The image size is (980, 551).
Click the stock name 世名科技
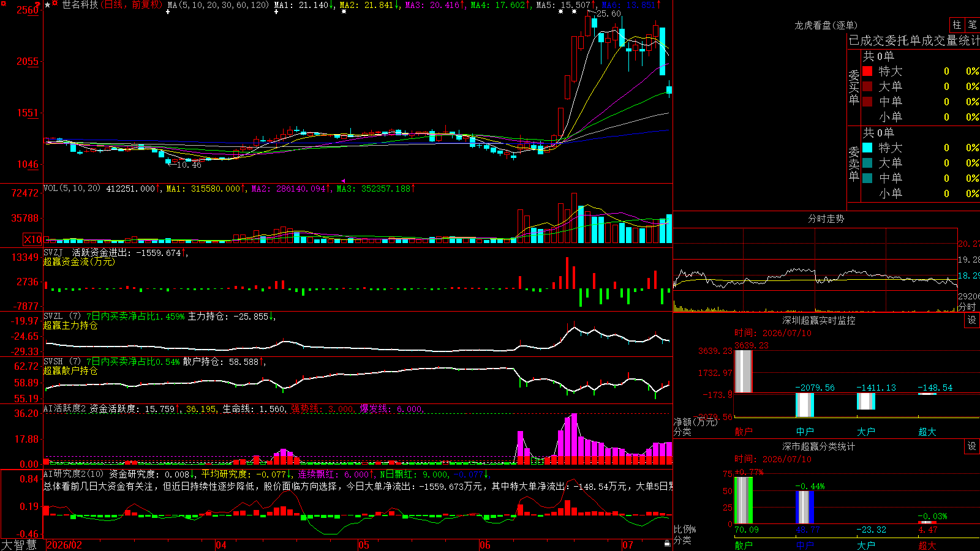80,5
